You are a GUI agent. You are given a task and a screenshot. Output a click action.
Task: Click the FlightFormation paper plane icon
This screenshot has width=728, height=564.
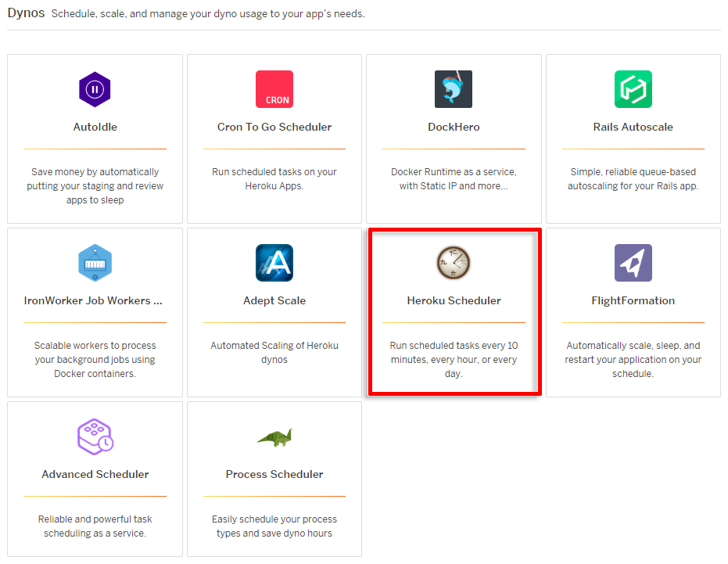633,263
